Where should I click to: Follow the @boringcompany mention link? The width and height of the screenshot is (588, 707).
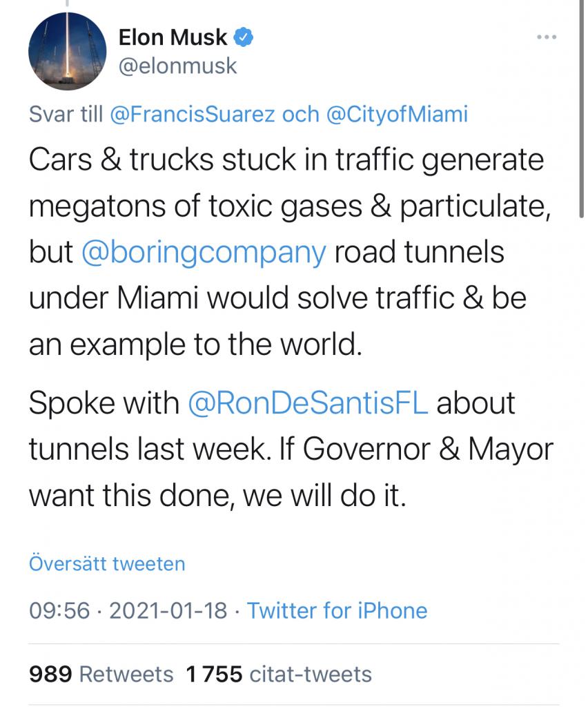(x=204, y=253)
